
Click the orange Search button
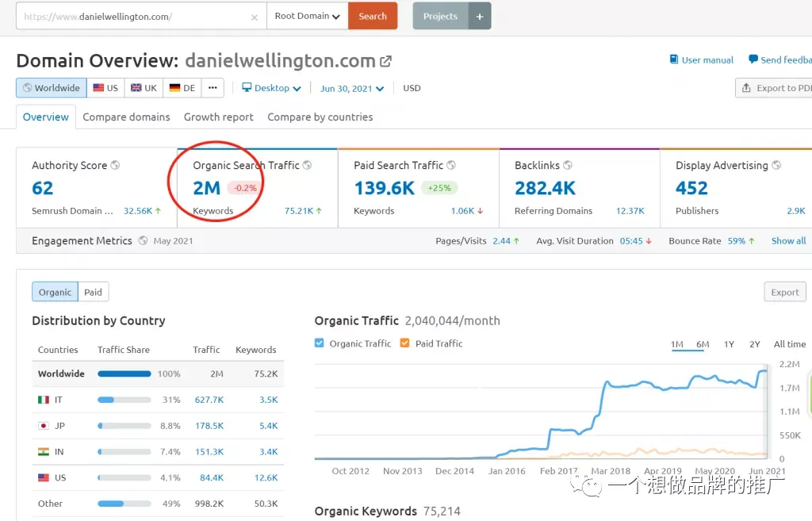point(373,16)
